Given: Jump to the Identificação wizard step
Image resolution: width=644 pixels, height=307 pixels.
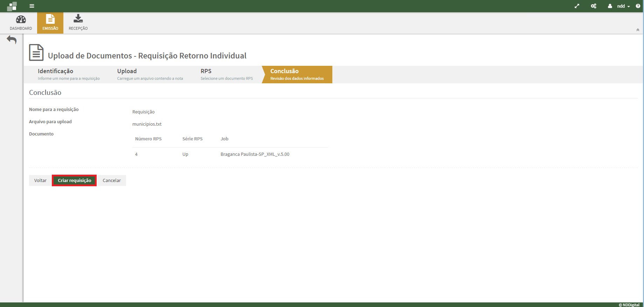Looking at the screenshot, I should click(69, 74).
